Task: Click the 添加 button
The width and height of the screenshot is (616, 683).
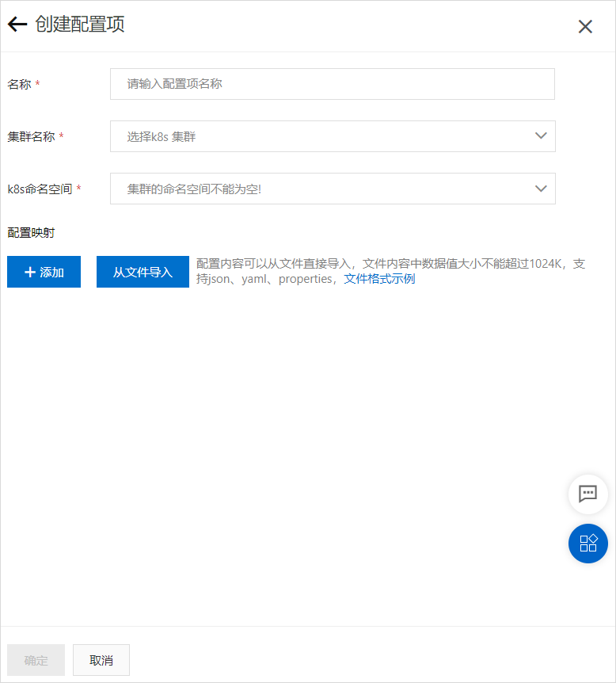Action: click(44, 272)
